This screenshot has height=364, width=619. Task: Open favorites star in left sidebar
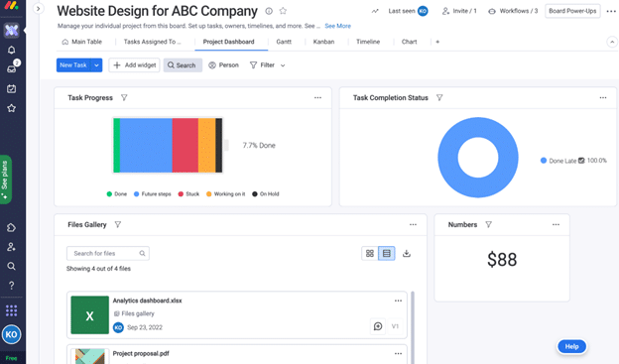(12, 108)
